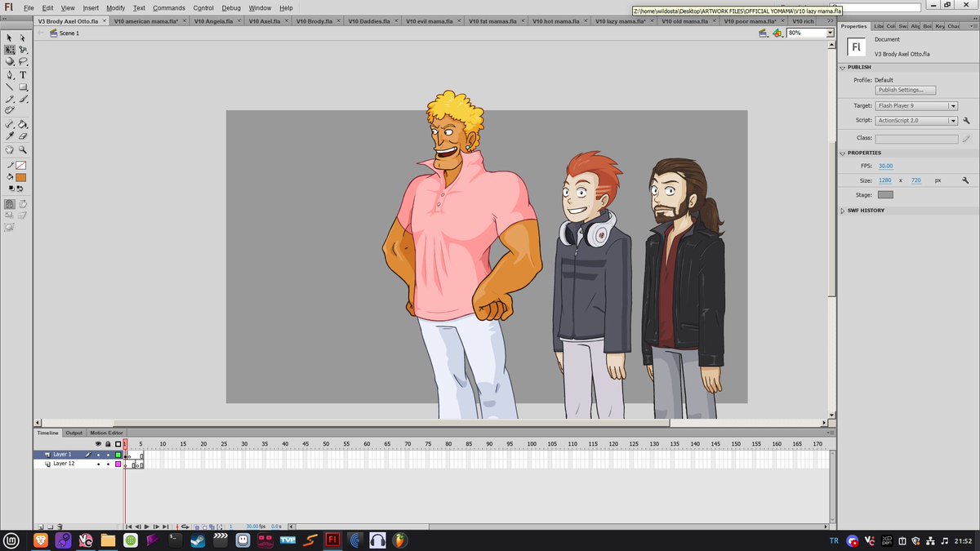This screenshot has width=980, height=551.
Task: Select the 3D Rotation tool
Action: pyautogui.click(x=9, y=61)
